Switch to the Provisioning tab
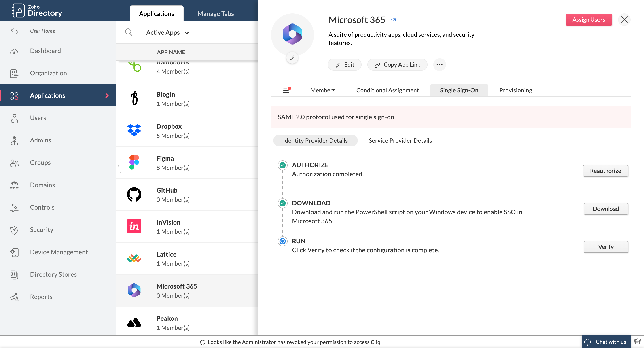This screenshot has height=348, width=644. [515, 90]
